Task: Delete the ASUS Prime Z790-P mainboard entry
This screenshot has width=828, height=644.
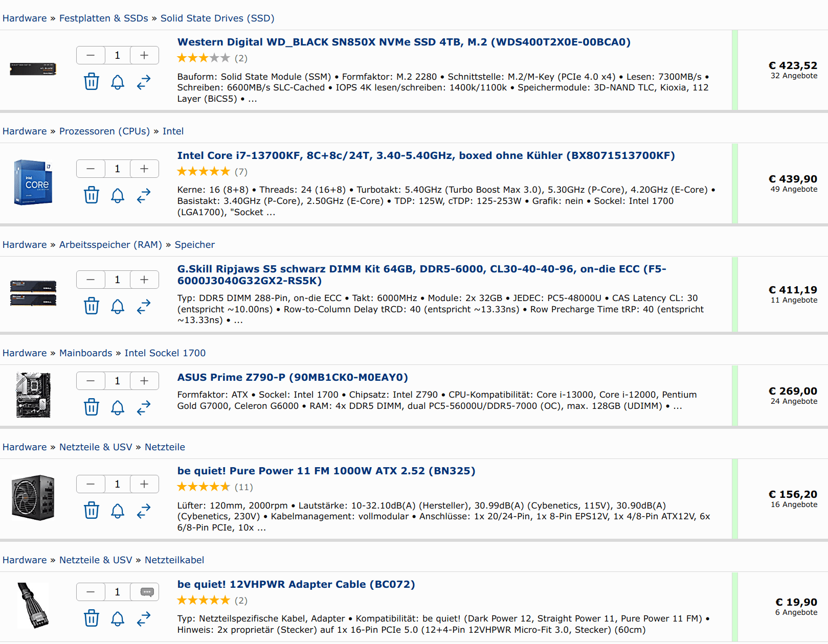Action: (92, 407)
